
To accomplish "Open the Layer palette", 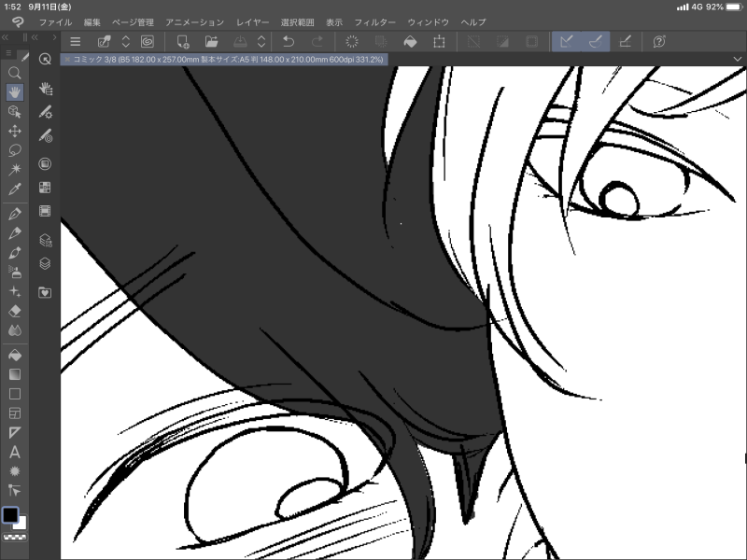I will click(45, 263).
